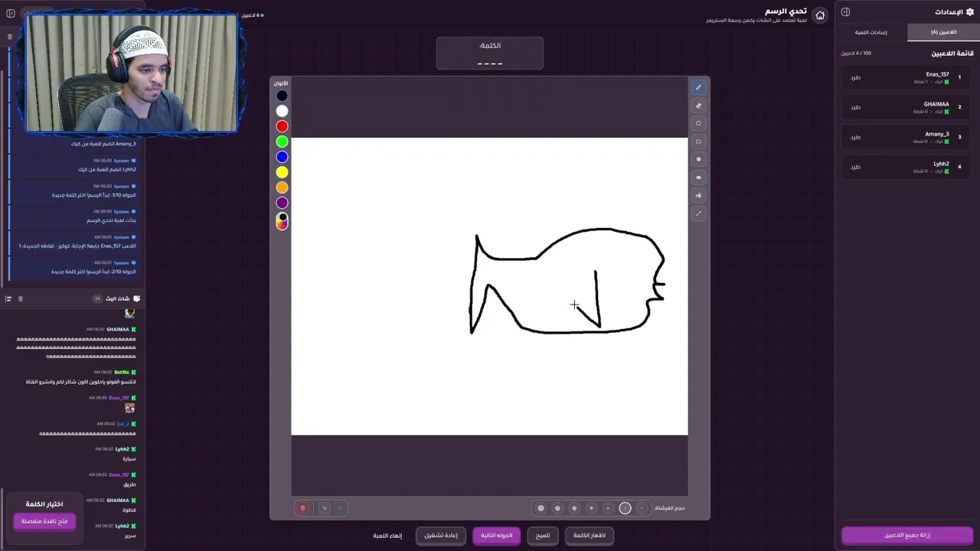This screenshot has height=551, width=980.
Task: Switch to the إعدادات اللعبة tab
Action: point(871,32)
